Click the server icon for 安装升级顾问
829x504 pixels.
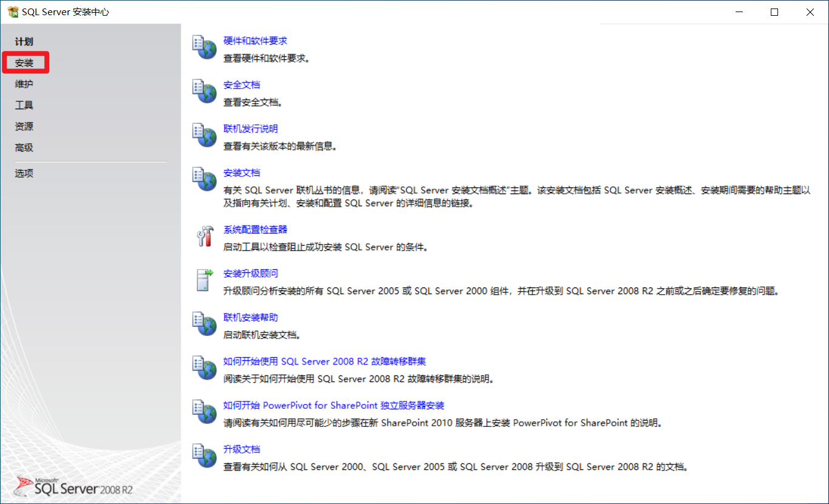(x=204, y=280)
